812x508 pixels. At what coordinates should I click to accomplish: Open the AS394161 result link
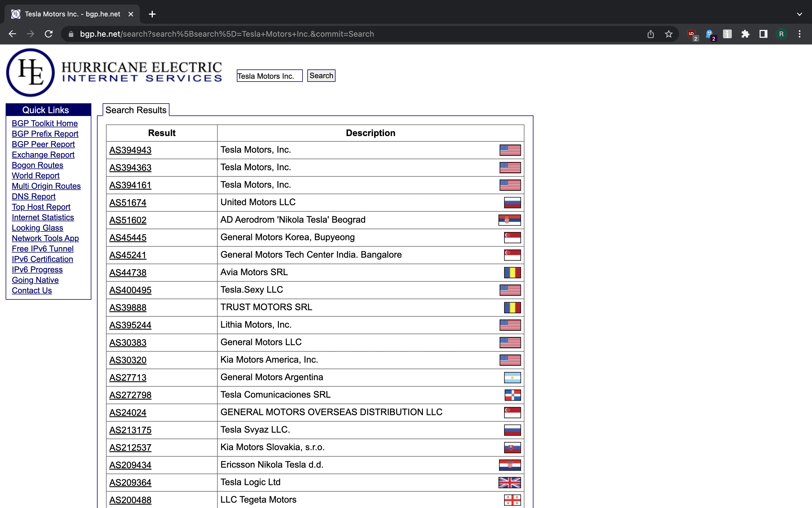coord(130,185)
